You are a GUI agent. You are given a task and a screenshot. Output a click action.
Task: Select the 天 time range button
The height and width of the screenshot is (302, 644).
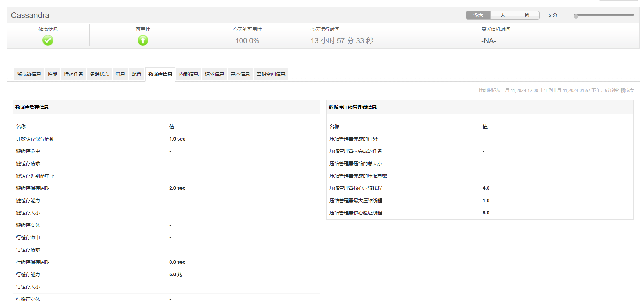point(503,15)
